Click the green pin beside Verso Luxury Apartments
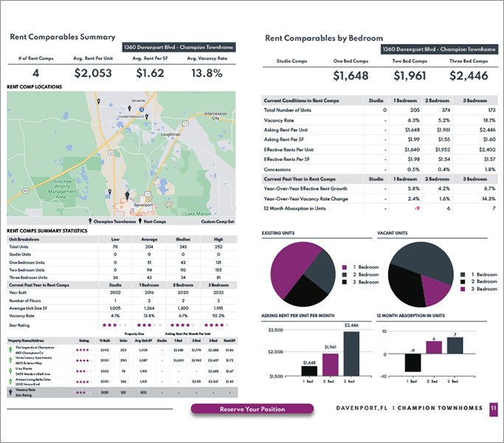 tap(10, 360)
